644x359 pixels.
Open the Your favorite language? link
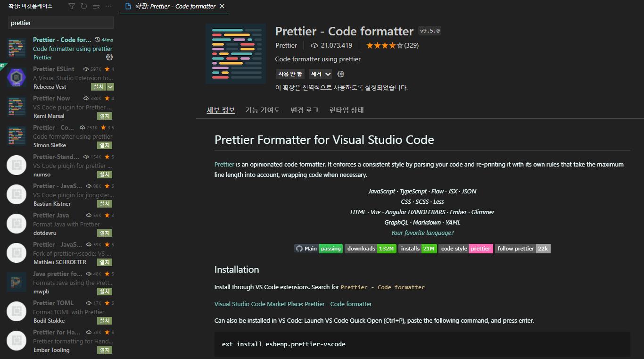pyautogui.click(x=422, y=233)
